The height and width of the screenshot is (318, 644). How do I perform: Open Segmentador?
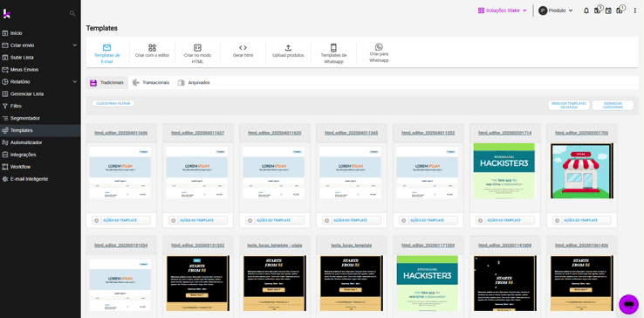[x=40, y=118]
